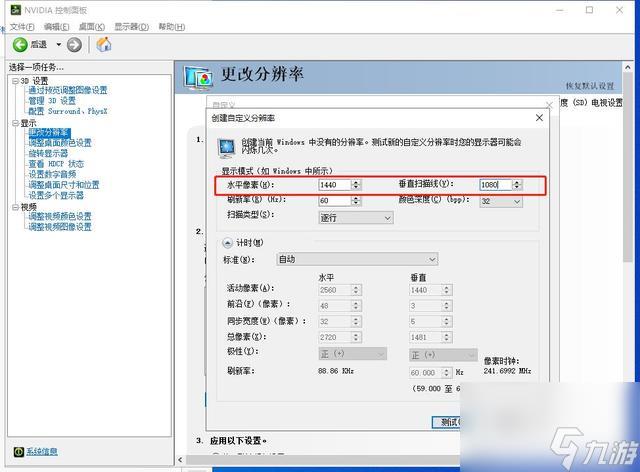Select 查看 HDCP 状态 in tree

56,164
